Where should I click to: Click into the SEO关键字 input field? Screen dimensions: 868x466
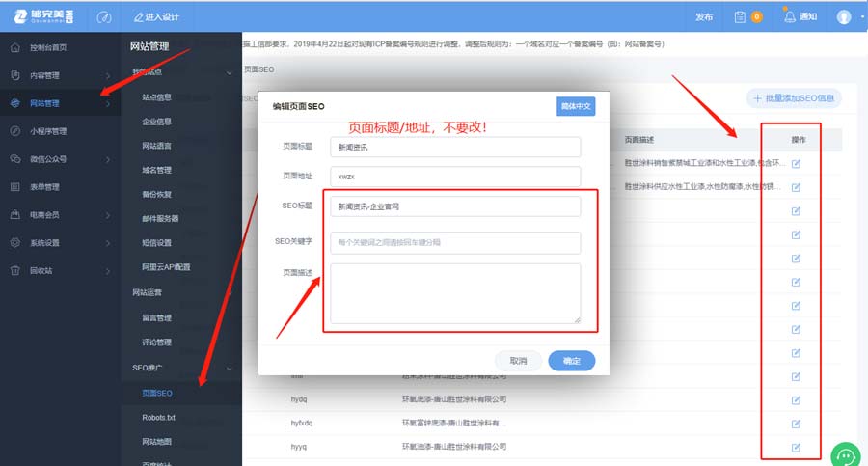(x=454, y=243)
